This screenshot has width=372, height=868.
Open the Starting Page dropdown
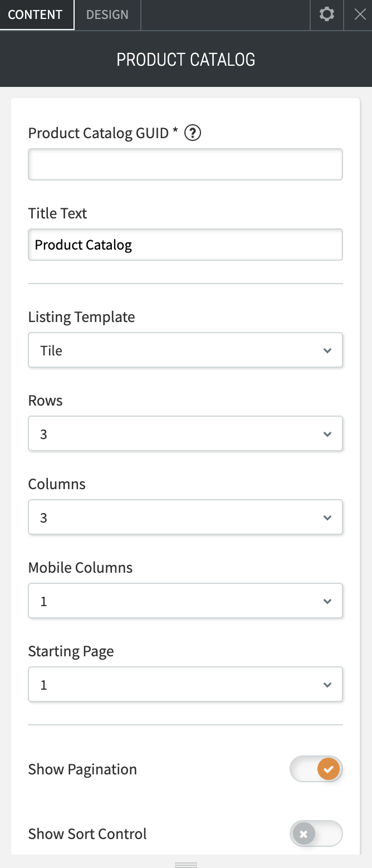[185, 685]
